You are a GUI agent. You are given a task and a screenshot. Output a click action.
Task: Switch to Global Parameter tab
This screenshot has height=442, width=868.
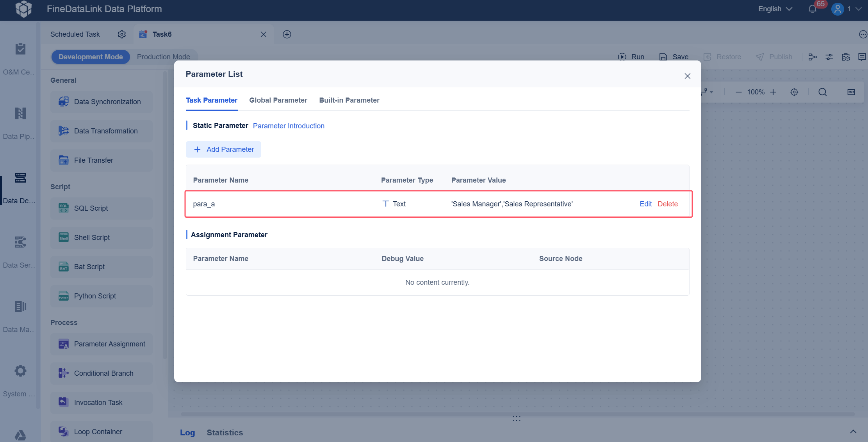click(x=278, y=100)
